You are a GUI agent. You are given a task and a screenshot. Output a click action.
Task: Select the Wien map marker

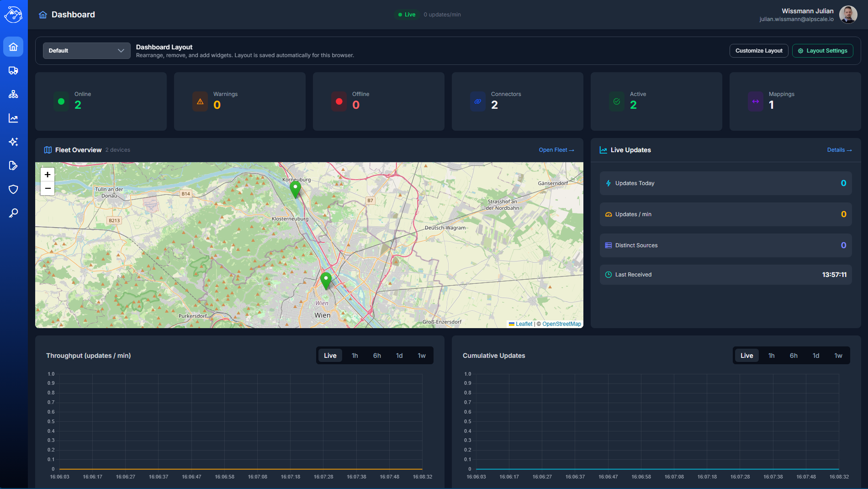click(x=326, y=280)
